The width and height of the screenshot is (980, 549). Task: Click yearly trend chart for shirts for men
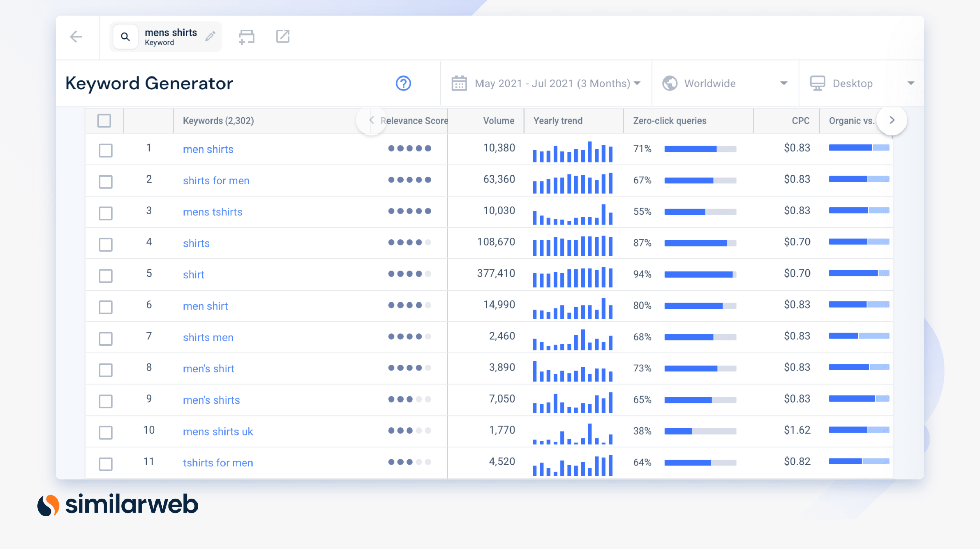(573, 183)
